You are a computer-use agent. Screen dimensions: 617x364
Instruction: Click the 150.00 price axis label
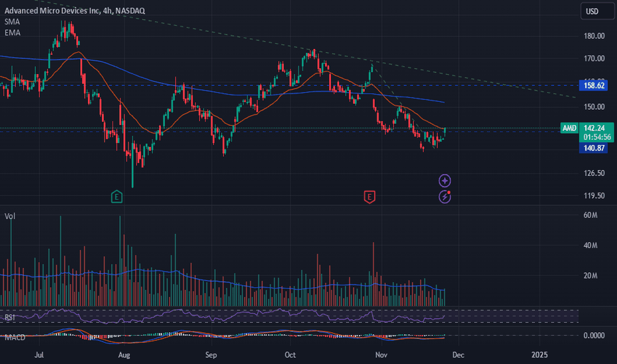[594, 107]
